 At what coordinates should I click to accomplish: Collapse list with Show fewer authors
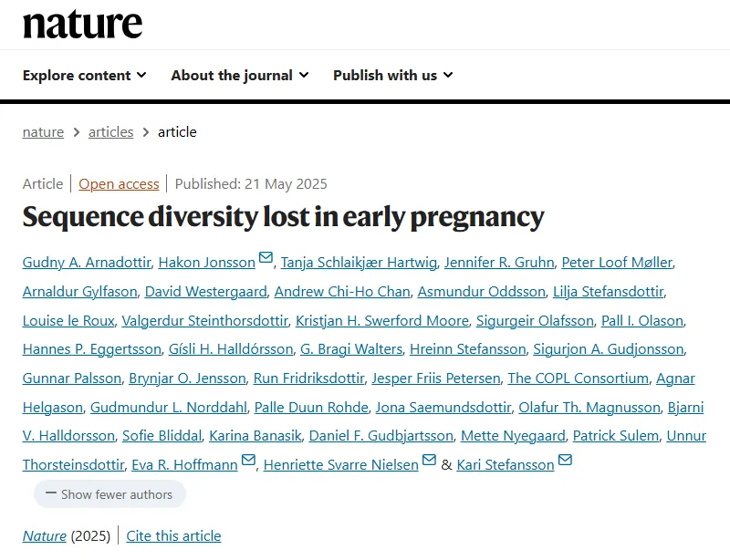pos(109,494)
